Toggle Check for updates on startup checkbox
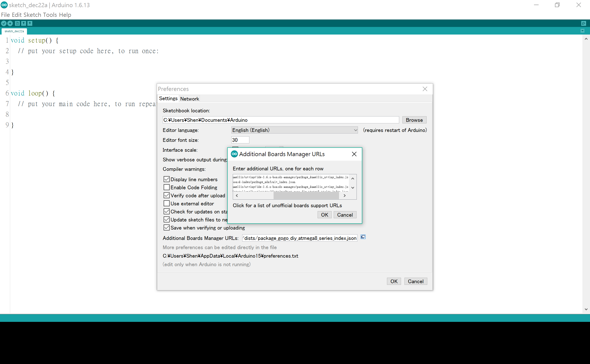 tap(166, 212)
